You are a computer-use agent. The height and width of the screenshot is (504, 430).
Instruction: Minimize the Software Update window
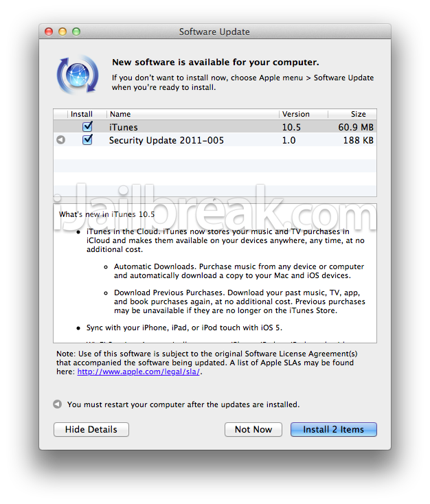coord(63,32)
